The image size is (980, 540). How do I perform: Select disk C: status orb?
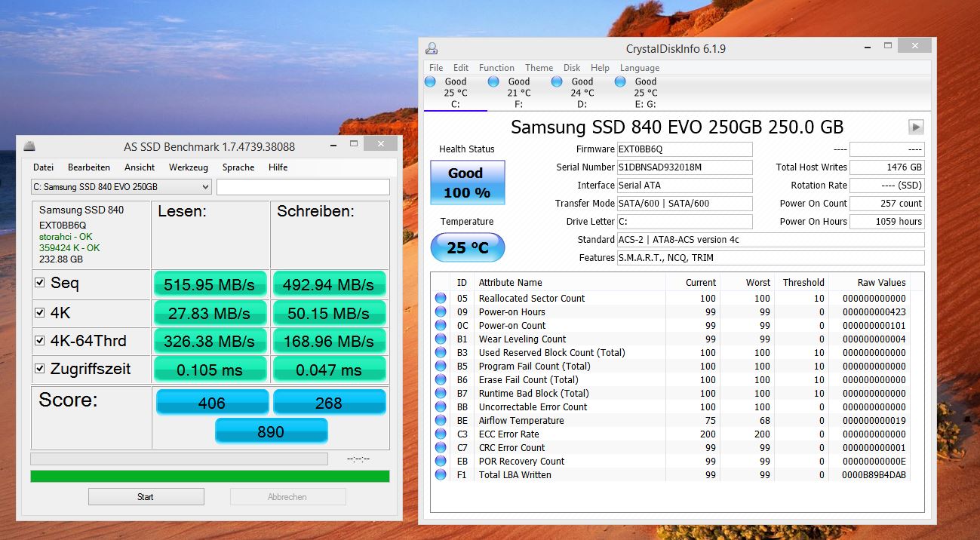431,81
